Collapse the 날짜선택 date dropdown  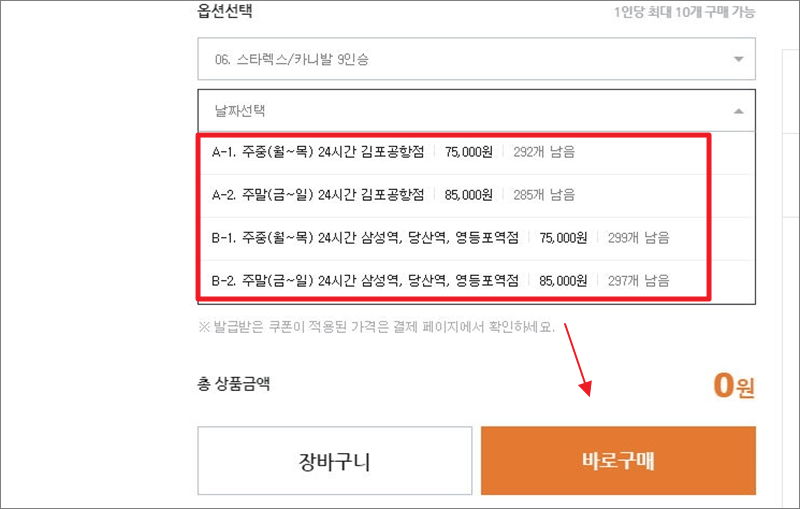pyautogui.click(x=476, y=111)
